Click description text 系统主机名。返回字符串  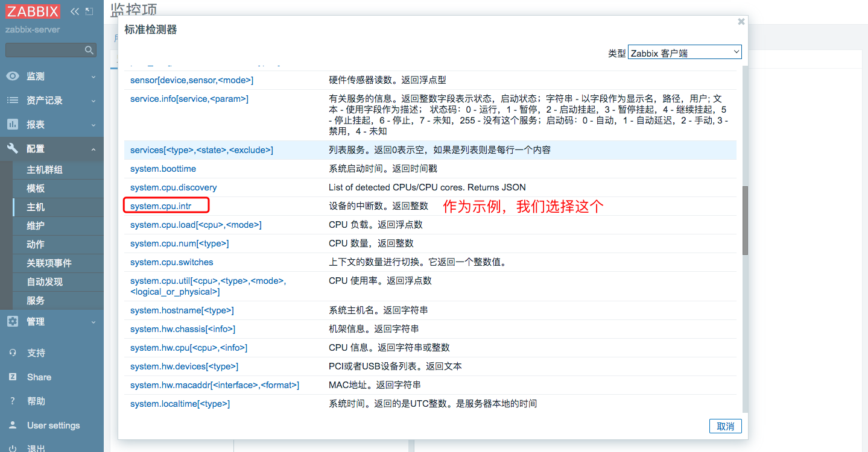378,310
